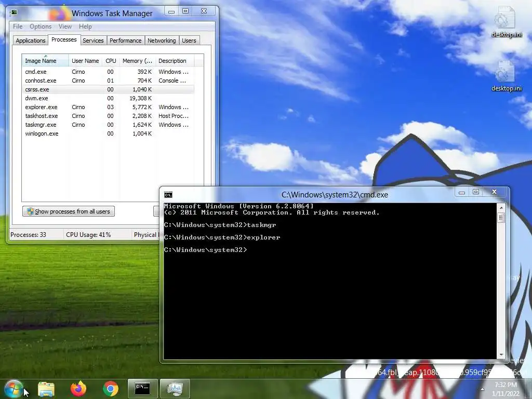This screenshot has width=532, height=399.
Task: Click the cmd.exe window title text
Action: [335, 195]
